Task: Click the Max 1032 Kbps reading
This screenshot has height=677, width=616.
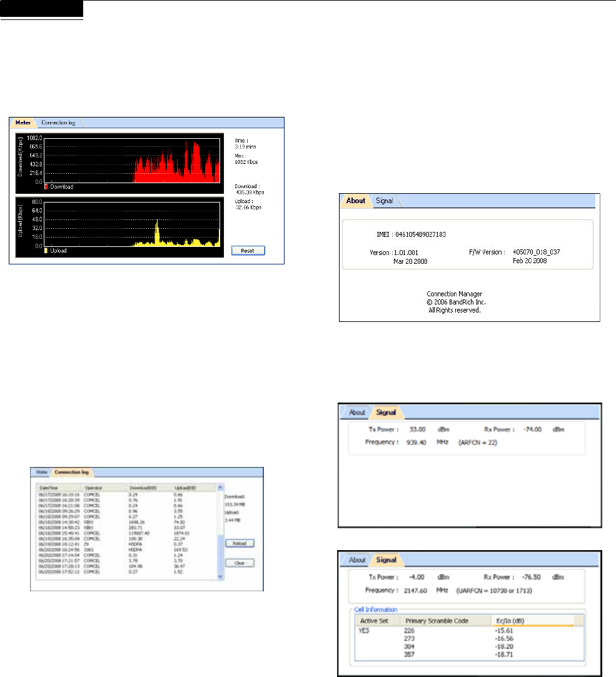Action: point(246,159)
